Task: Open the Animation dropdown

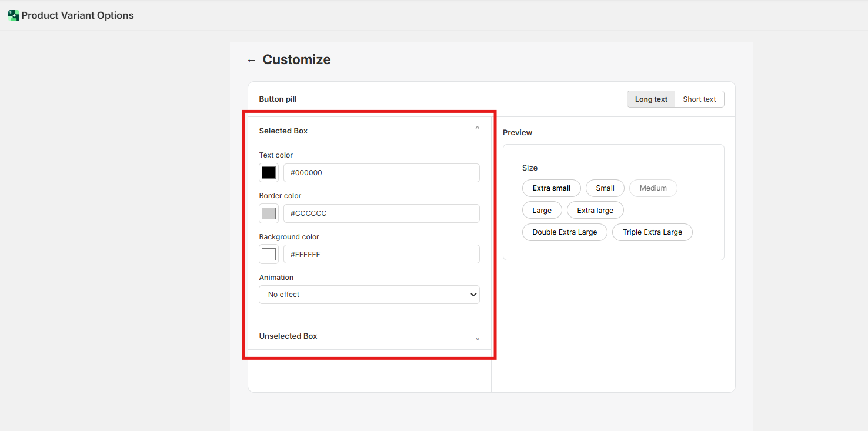Action: click(369, 295)
